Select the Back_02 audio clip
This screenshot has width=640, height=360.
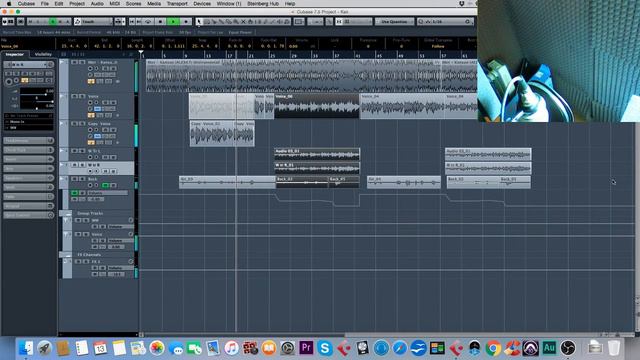[x=302, y=182]
